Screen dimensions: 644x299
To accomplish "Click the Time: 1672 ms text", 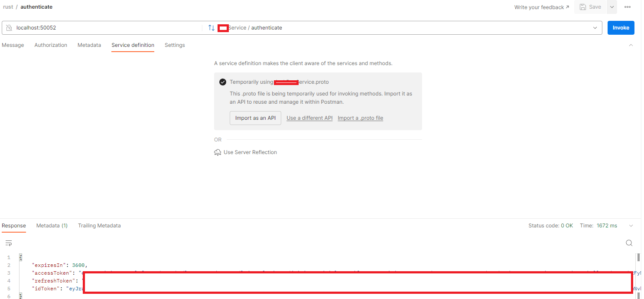I will pos(598,226).
